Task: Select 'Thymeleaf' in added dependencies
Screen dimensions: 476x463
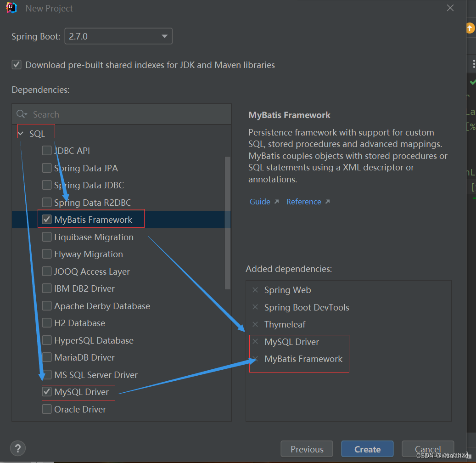Action: click(x=285, y=324)
